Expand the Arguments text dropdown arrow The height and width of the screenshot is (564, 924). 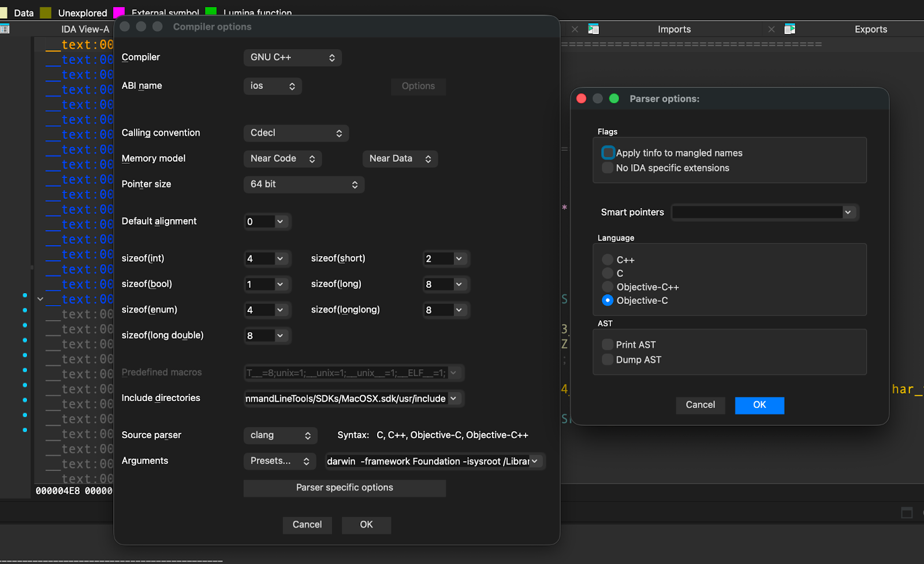click(535, 461)
